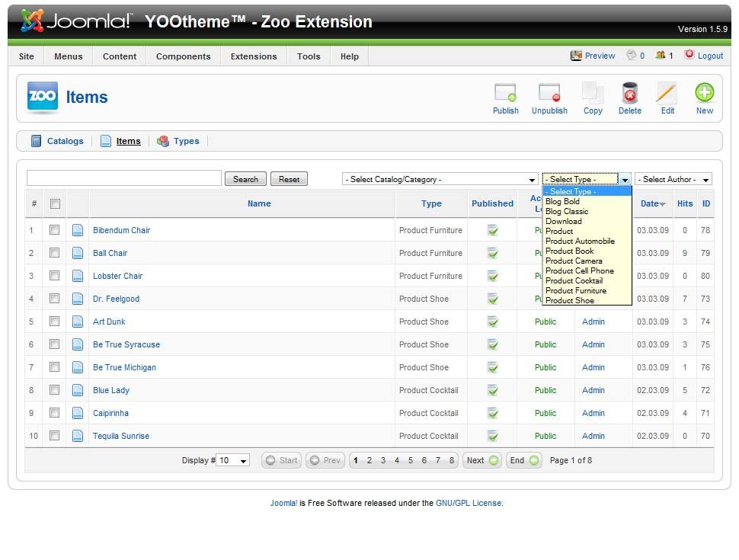Open the Components menu

(x=184, y=56)
